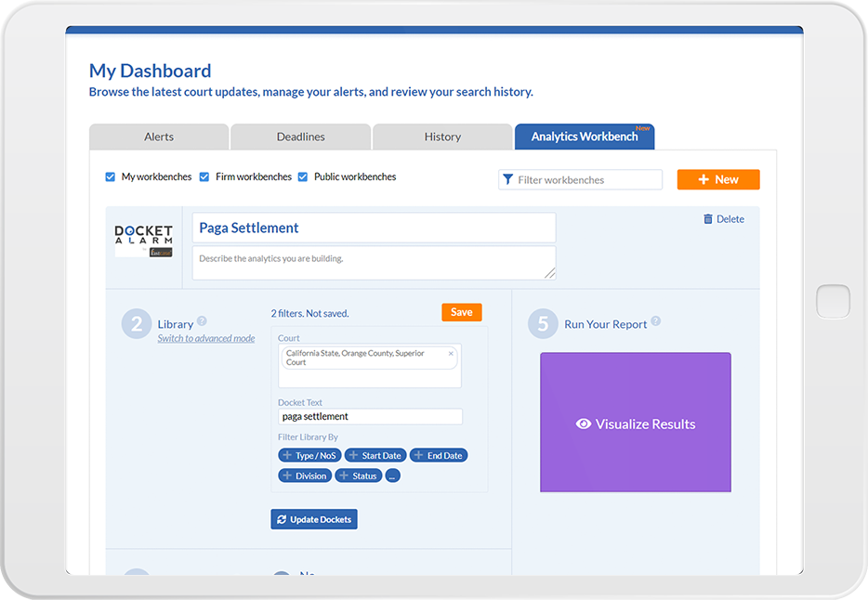Click the refresh icon on Update Dockets
Viewport: 868px width, 600px height.
click(x=282, y=519)
